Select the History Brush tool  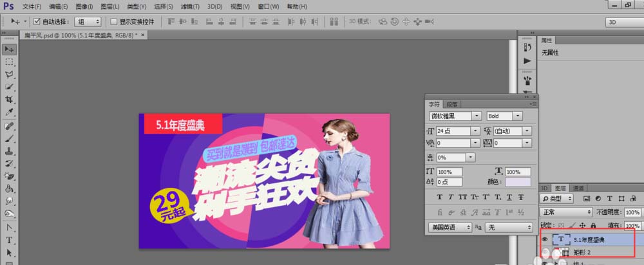[9, 163]
